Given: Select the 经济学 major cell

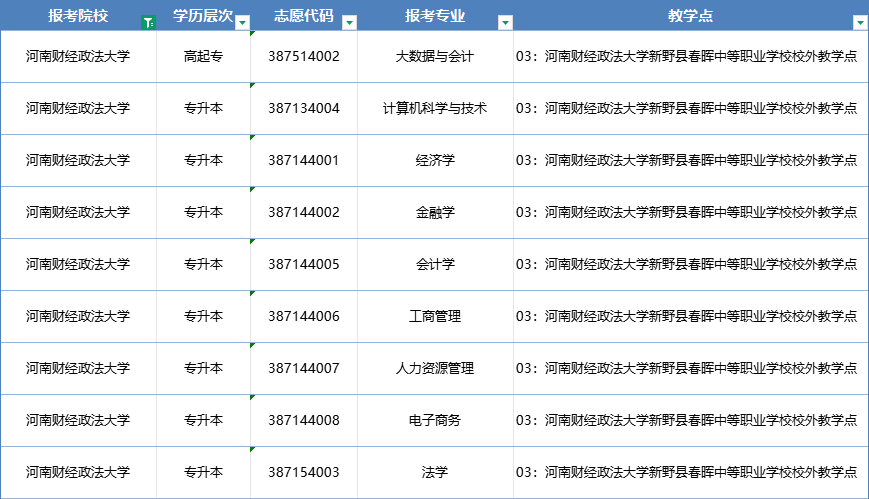Looking at the screenshot, I should 435,160.
